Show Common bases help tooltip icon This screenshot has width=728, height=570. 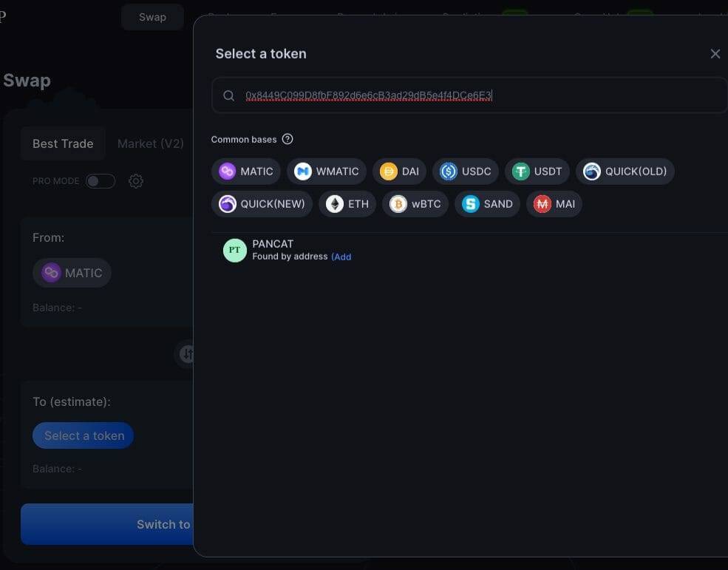(288, 140)
